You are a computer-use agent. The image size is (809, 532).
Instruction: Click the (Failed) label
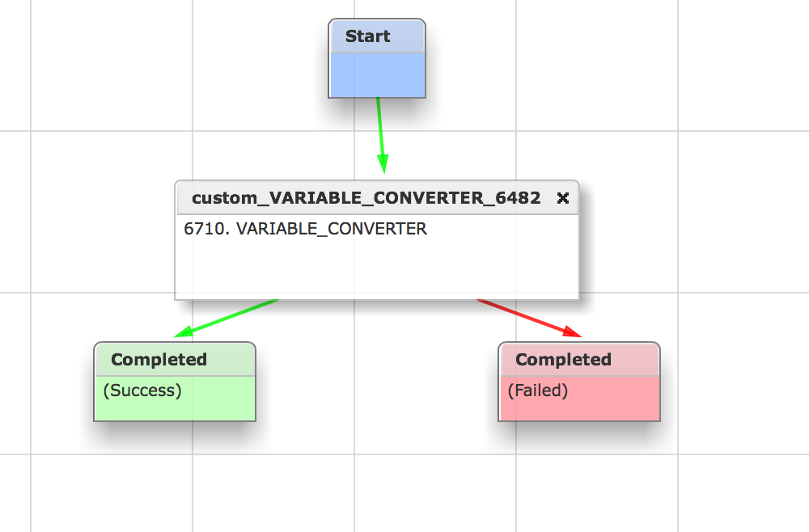[x=538, y=391]
